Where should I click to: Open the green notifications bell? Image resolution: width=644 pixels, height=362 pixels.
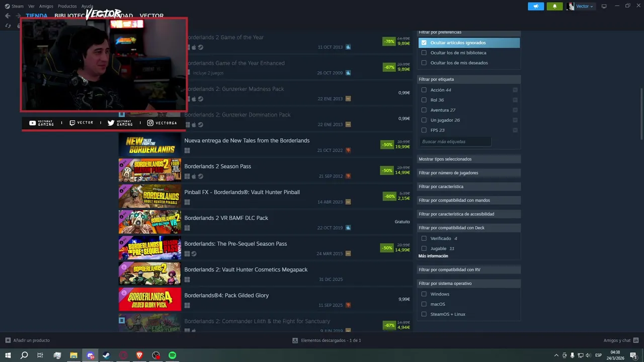tap(554, 6)
